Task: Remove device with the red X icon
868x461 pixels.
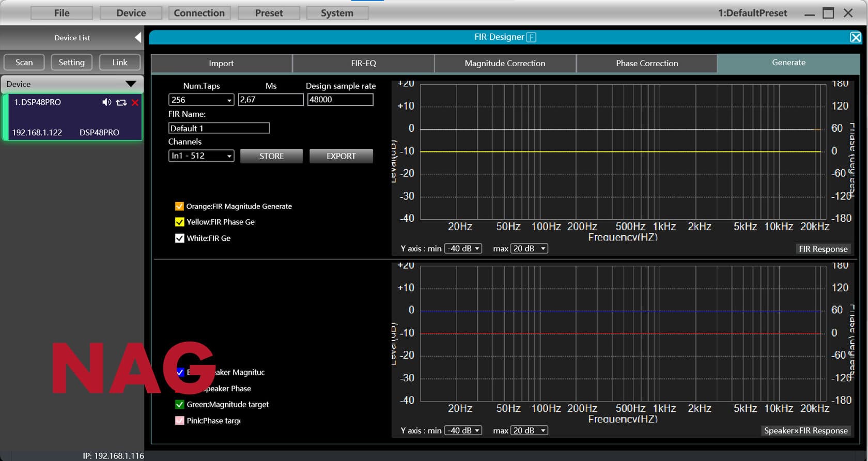Action: point(135,102)
